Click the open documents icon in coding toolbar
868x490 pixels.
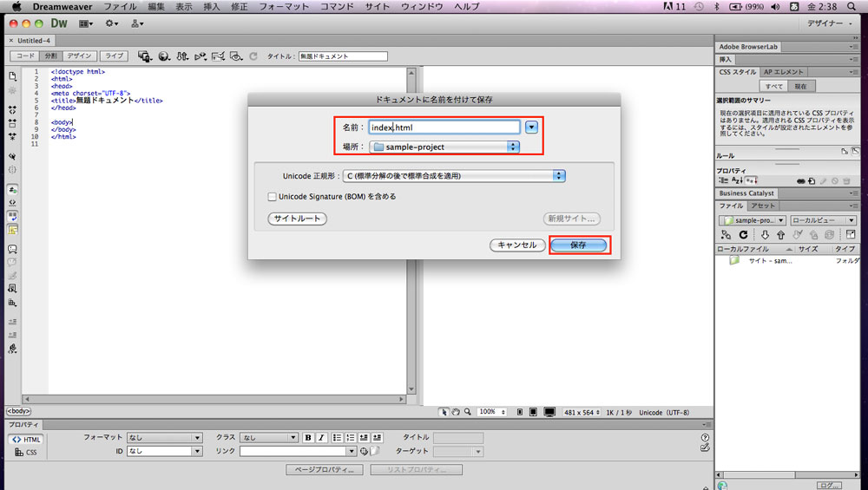click(12, 75)
